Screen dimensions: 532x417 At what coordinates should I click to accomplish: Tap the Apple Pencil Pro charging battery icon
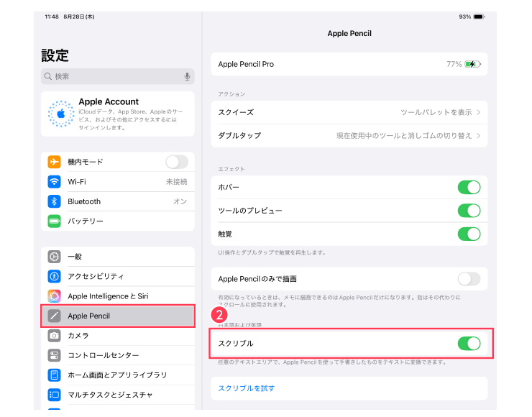(472, 64)
